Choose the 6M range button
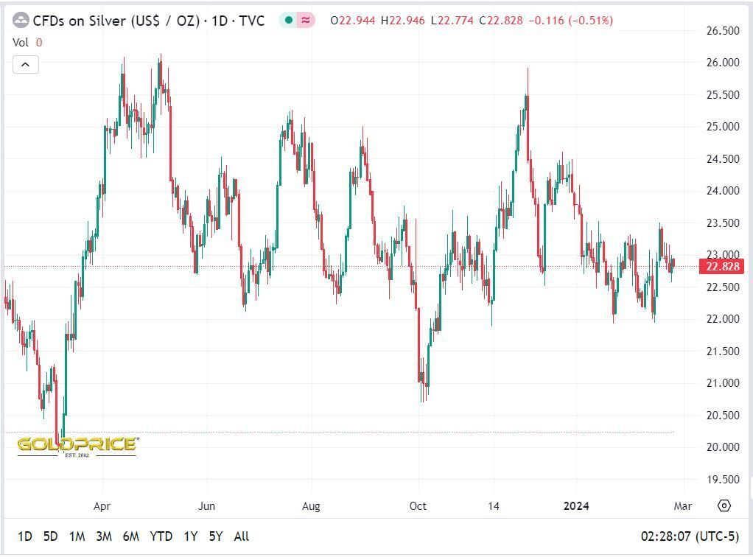This screenshot has width=753, height=560. [x=131, y=536]
